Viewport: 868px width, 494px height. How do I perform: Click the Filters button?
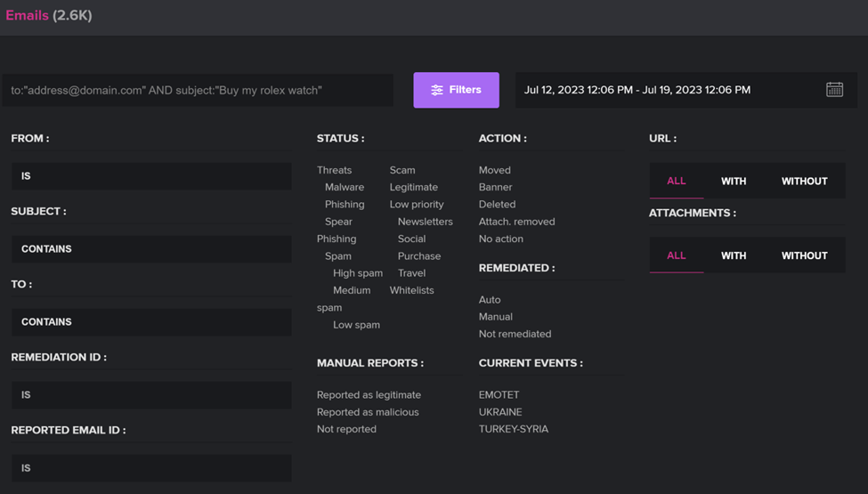(x=456, y=90)
